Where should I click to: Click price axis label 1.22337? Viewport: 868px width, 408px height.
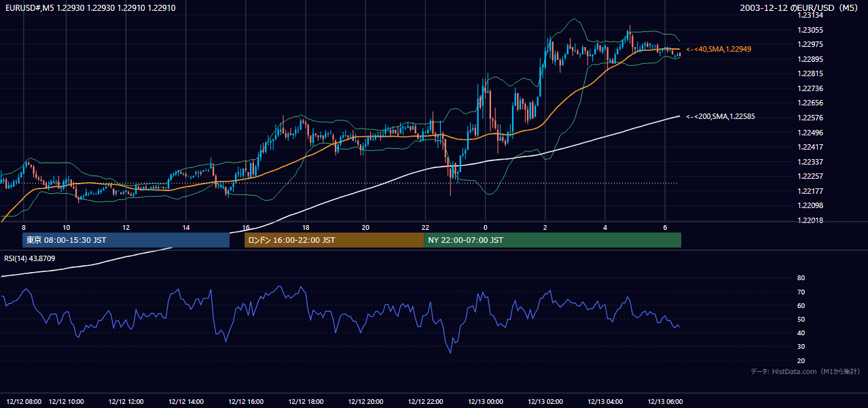pos(810,162)
